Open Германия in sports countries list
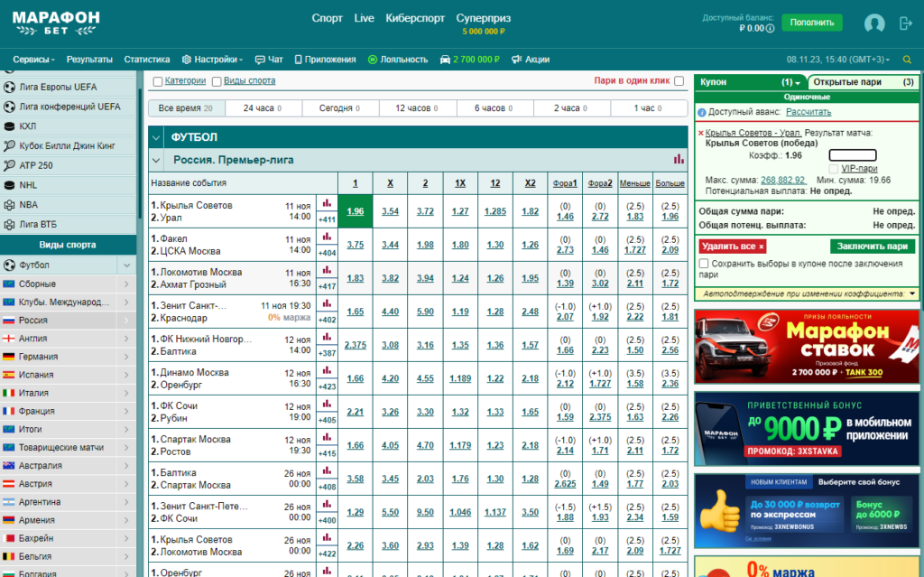 tap(68, 357)
